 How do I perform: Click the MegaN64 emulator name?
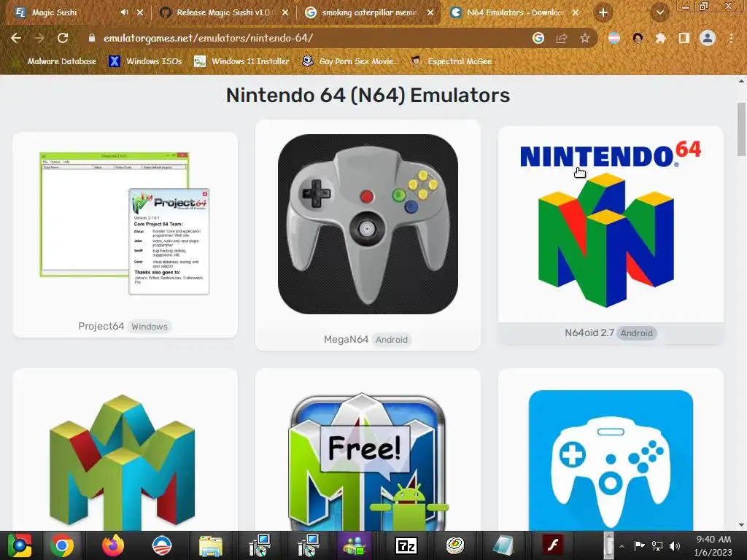click(x=346, y=340)
